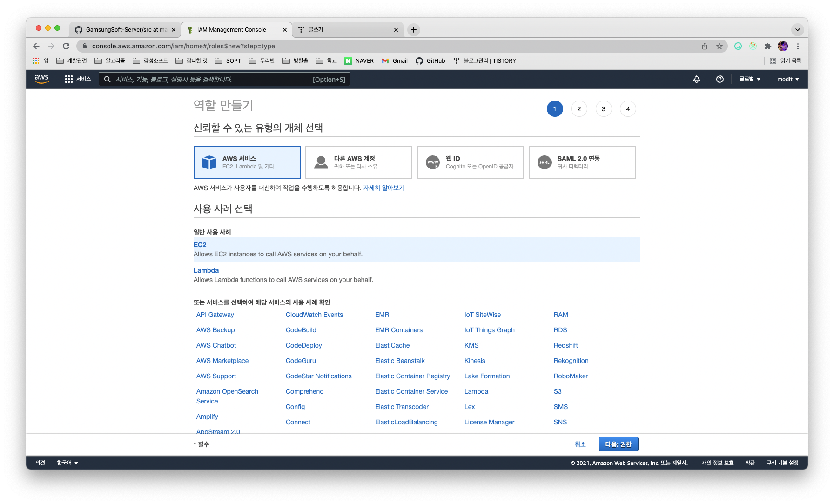Open the Chrome extensions puzzle icon

point(768,46)
